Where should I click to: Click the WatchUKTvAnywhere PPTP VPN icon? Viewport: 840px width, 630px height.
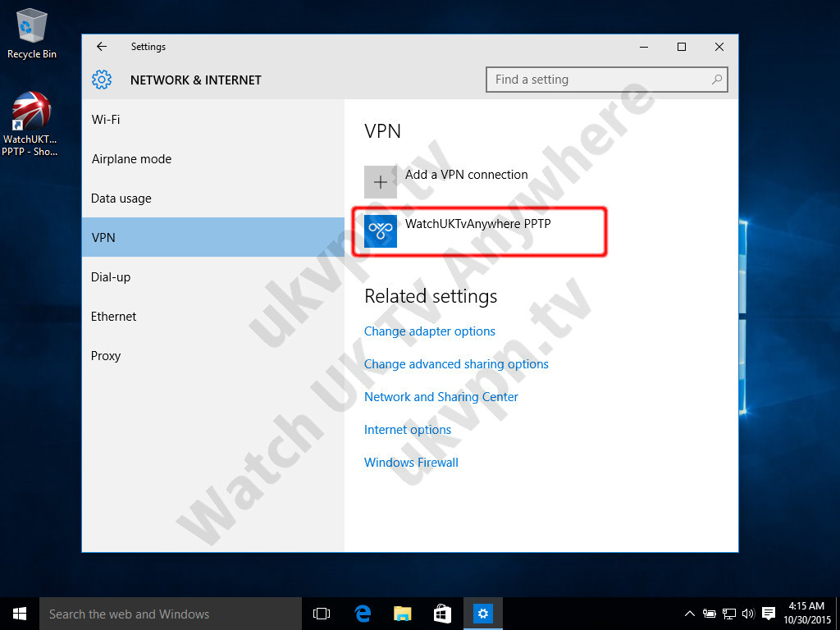tap(381, 231)
